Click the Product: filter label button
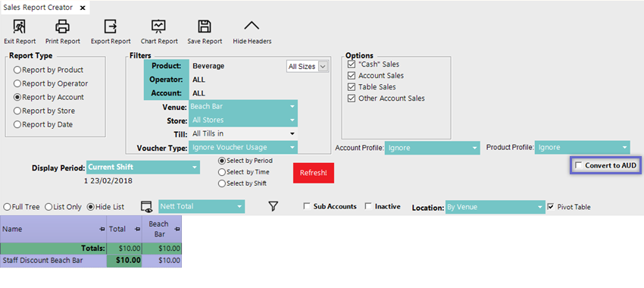This screenshot has width=644, height=288. (x=167, y=66)
